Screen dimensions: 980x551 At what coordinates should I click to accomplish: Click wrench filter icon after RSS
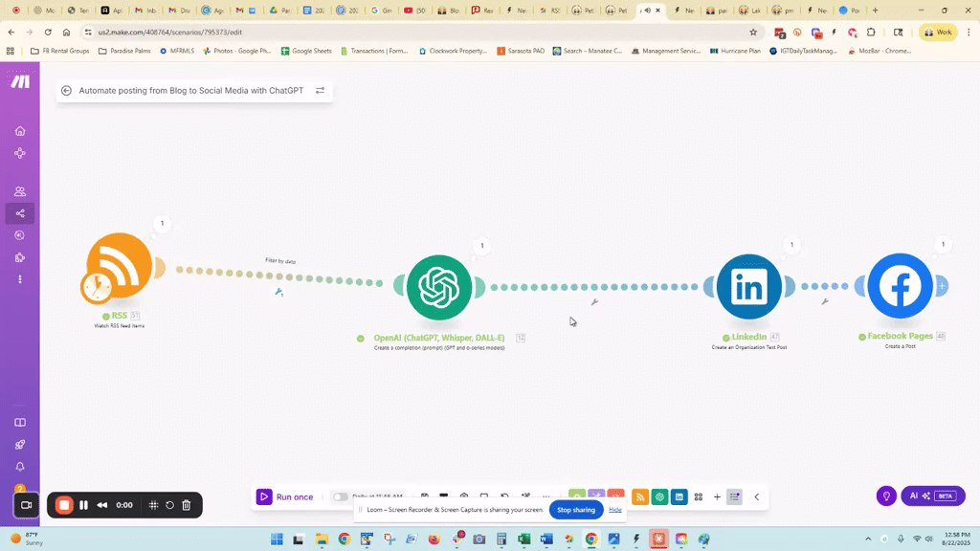(x=278, y=292)
